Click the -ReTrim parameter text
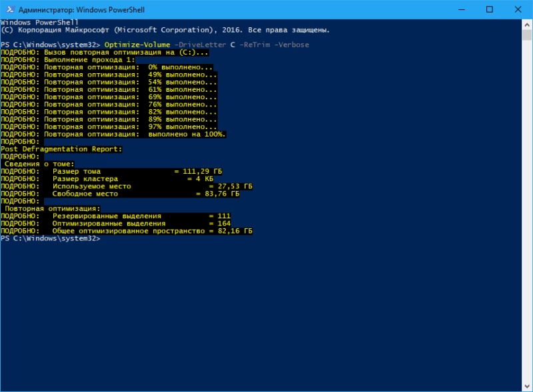The image size is (533, 392). coord(255,45)
